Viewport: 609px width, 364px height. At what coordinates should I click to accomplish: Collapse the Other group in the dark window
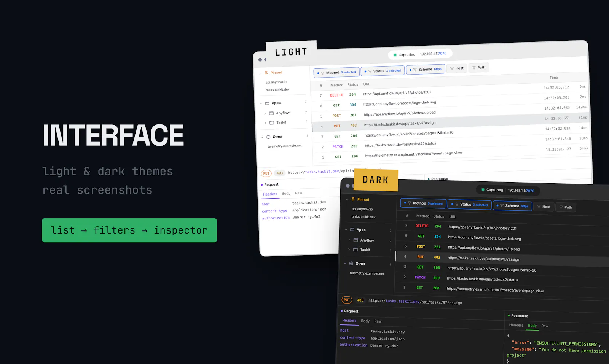[x=345, y=263]
